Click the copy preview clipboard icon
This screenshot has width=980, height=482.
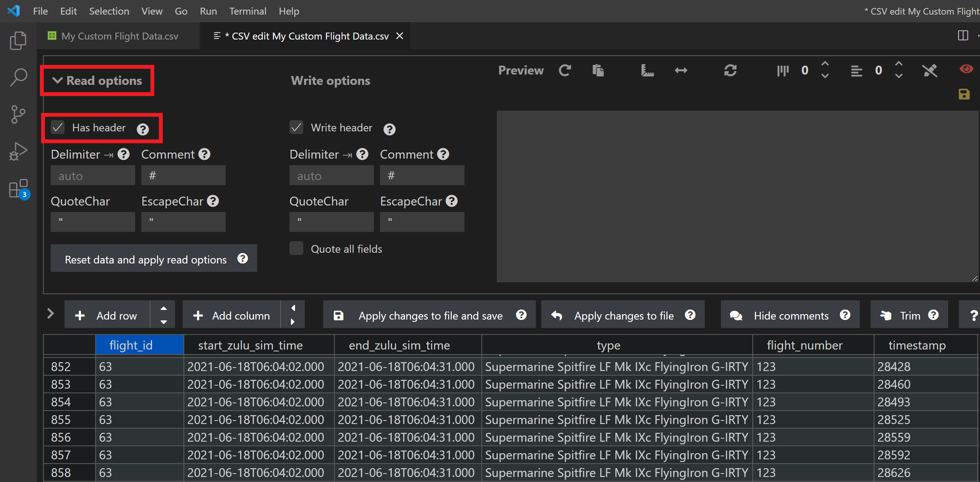tap(598, 70)
